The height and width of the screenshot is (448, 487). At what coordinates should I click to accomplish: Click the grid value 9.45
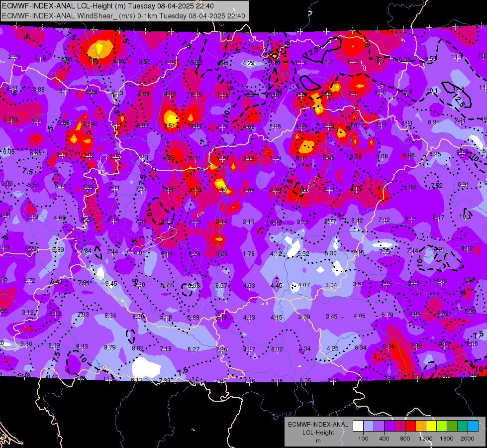[111, 284]
